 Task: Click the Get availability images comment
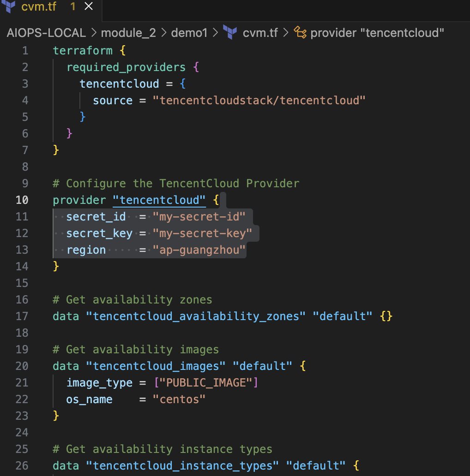pyautogui.click(x=135, y=350)
